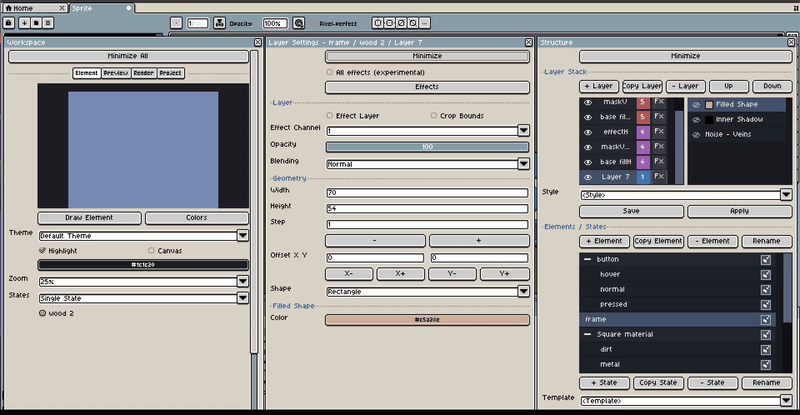The image size is (800, 415).
Task: Switch to the Project tab
Action: click(x=170, y=73)
